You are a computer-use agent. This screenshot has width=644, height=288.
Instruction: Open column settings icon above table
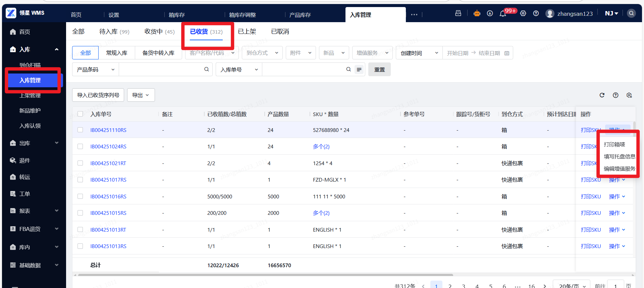(x=629, y=95)
